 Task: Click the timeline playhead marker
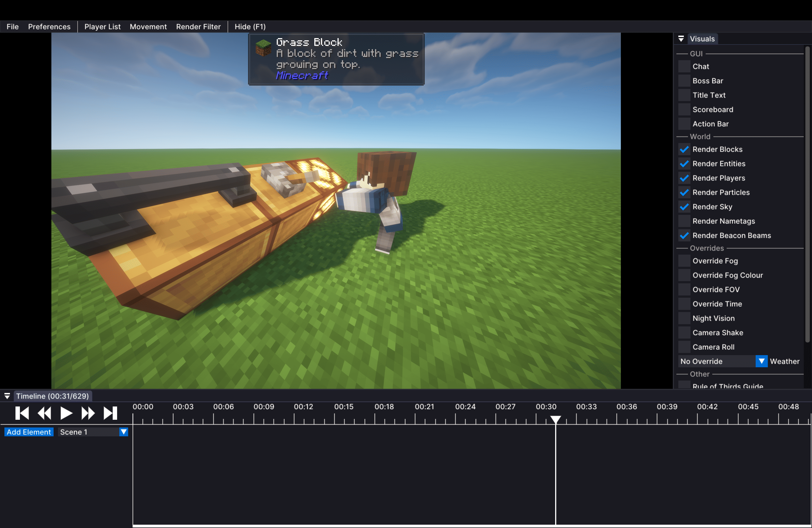(x=556, y=419)
